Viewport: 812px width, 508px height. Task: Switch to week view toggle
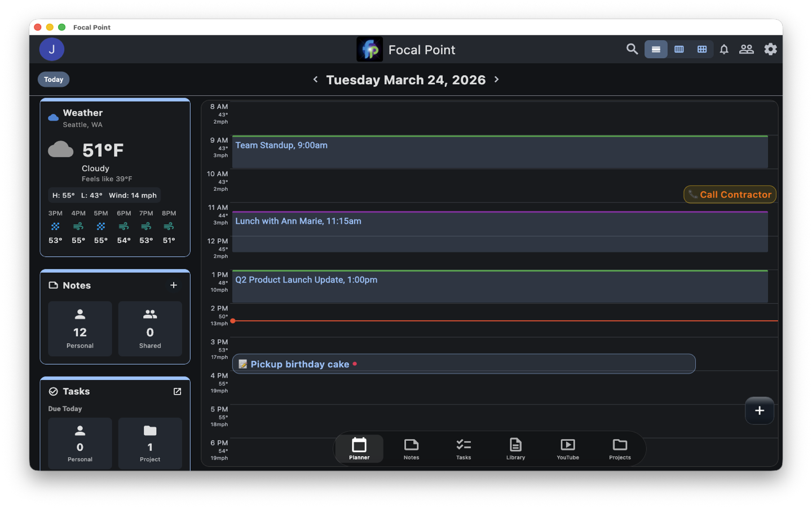click(679, 50)
